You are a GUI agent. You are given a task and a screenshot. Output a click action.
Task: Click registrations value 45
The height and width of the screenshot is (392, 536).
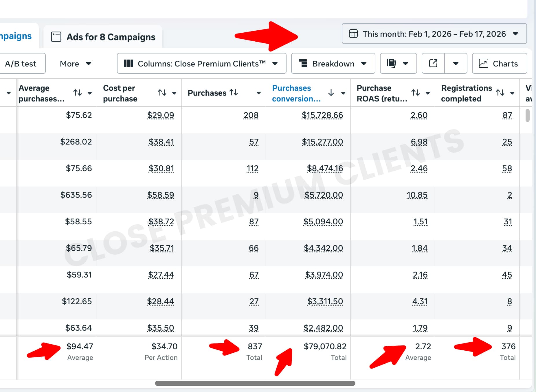click(507, 275)
